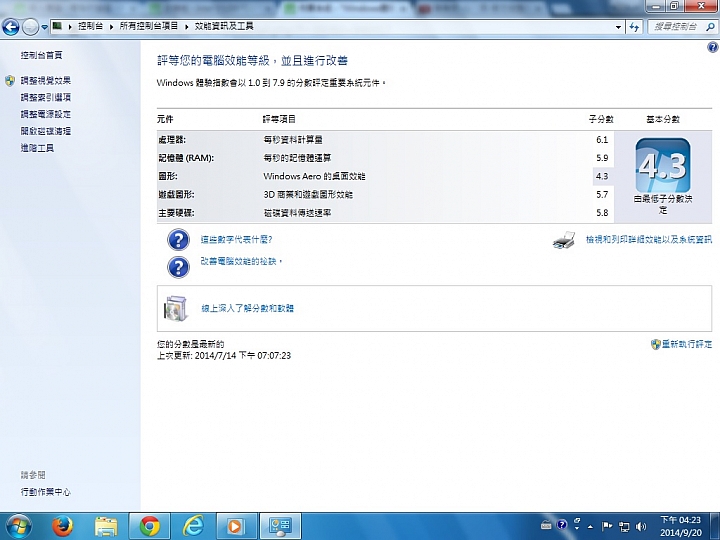
Task: Launch Firefox from the taskbar
Action: point(62,526)
